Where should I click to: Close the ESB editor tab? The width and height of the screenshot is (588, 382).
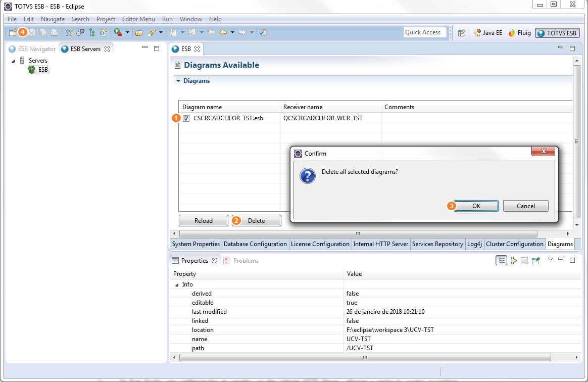[x=197, y=49]
